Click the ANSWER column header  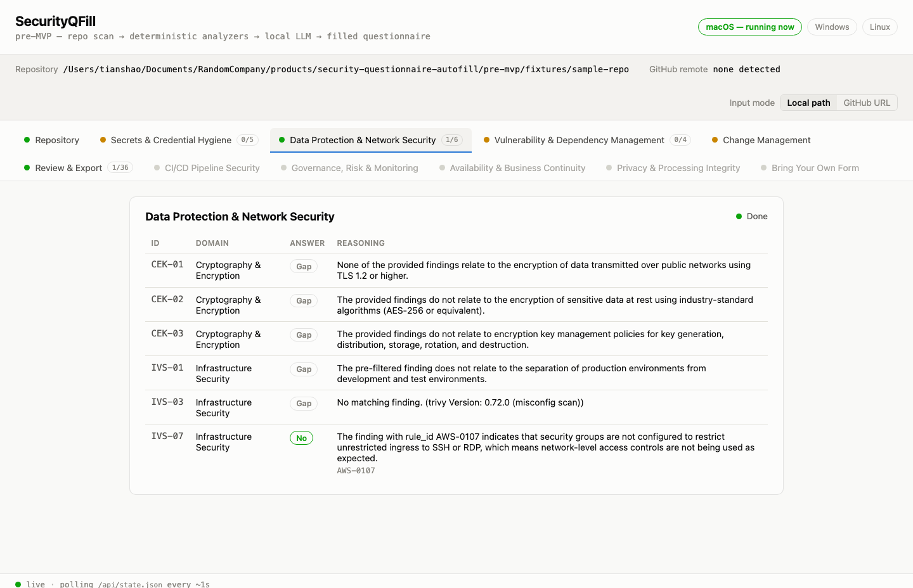click(x=308, y=243)
